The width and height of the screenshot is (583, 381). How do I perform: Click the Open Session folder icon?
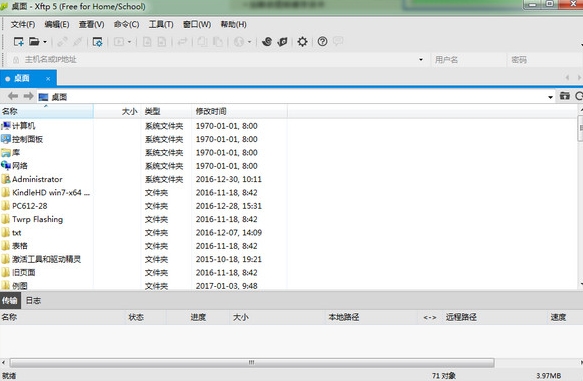click(x=34, y=42)
